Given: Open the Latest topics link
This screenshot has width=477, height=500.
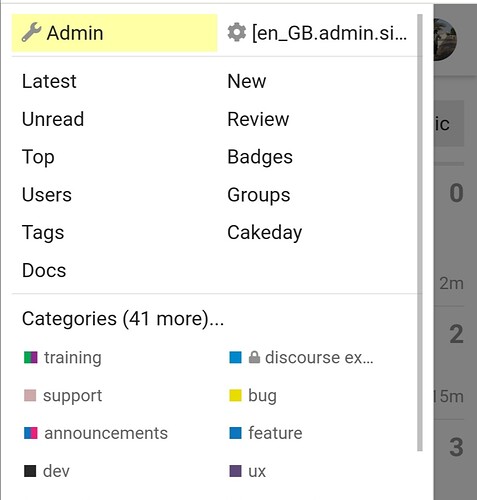Looking at the screenshot, I should click(x=49, y=81).
